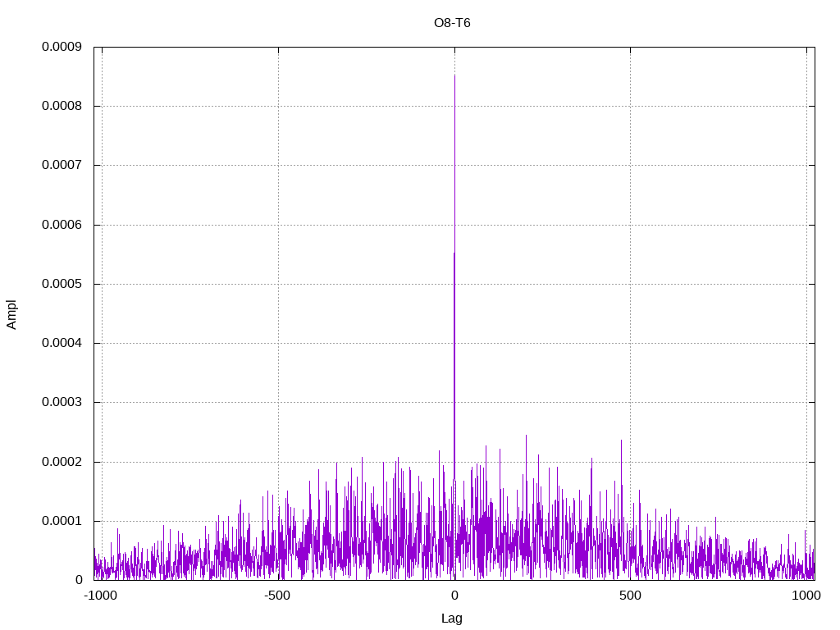Image resolution: width=840 pixels, height=630 pixels.
Task: Click the -500 x-axis tick label
Action: click(277, 596)
